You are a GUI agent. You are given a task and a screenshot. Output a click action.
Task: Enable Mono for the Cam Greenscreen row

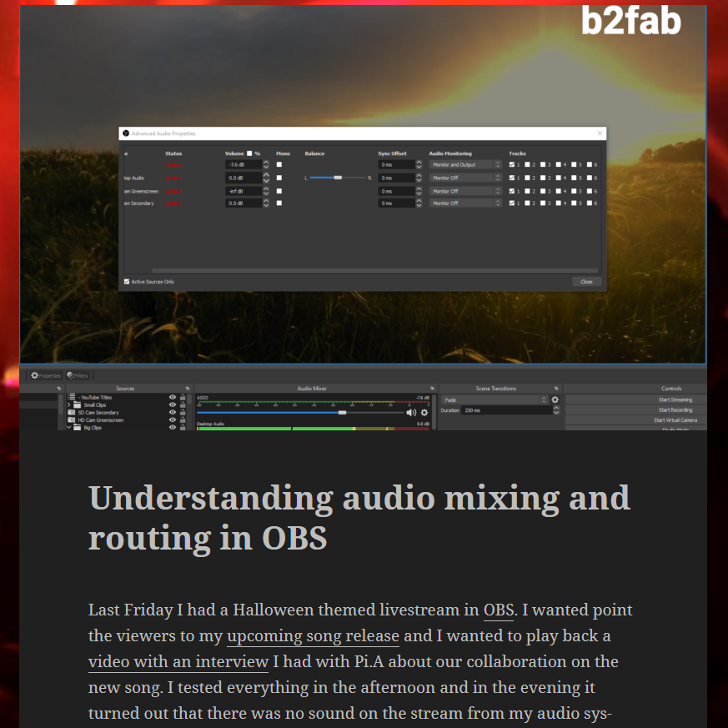coord(279,191)
